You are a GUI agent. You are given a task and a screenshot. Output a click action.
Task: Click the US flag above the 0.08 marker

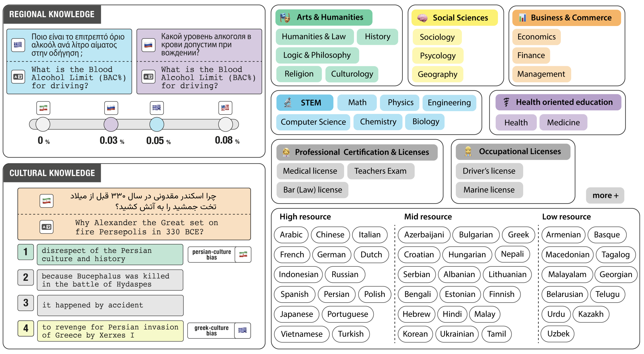pos(225,108)
